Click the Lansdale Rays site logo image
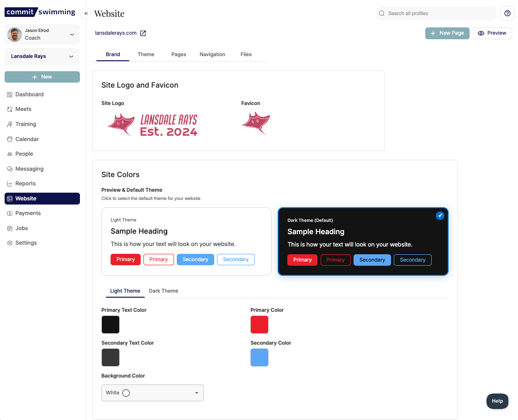 pos(153,125)
